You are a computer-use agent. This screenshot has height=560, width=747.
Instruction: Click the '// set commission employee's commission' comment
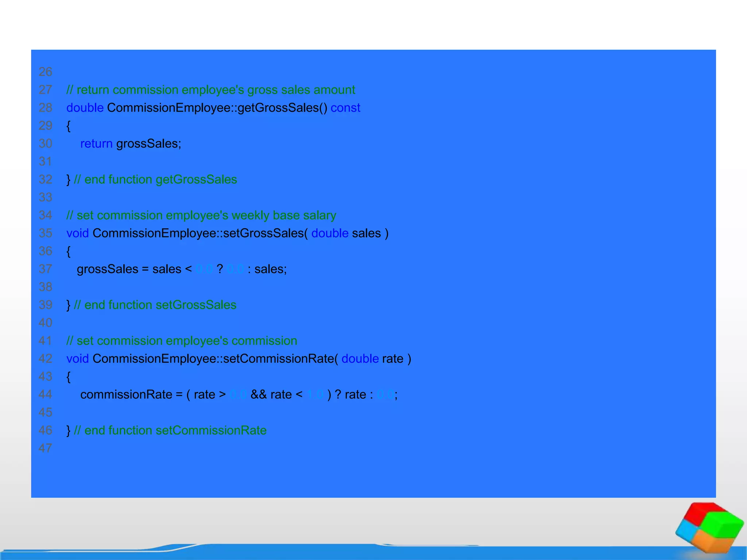(x=182, y=341)
